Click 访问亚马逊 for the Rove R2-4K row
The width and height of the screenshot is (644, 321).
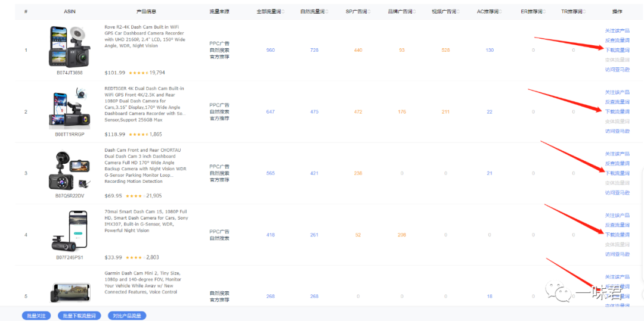coord(617,70)
